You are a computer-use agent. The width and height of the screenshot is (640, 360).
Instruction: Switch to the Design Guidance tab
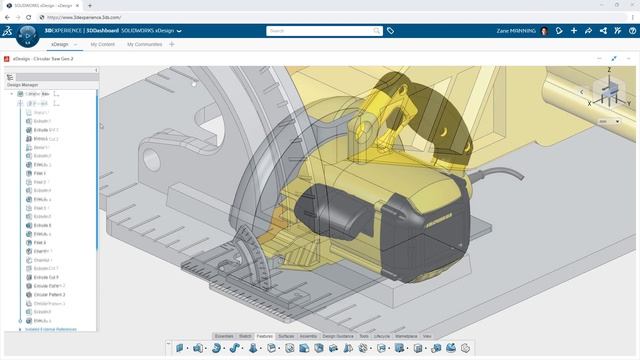[x=338, y=336]
